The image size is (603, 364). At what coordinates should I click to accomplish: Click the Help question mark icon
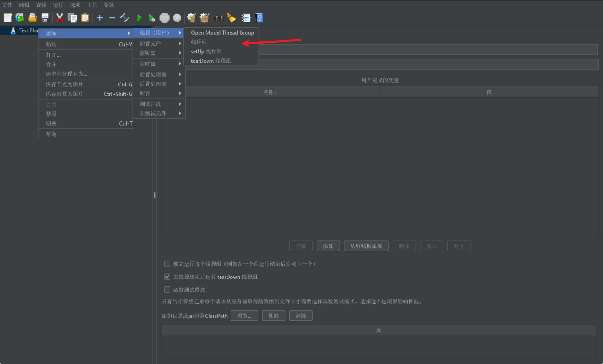pos(259,18)
